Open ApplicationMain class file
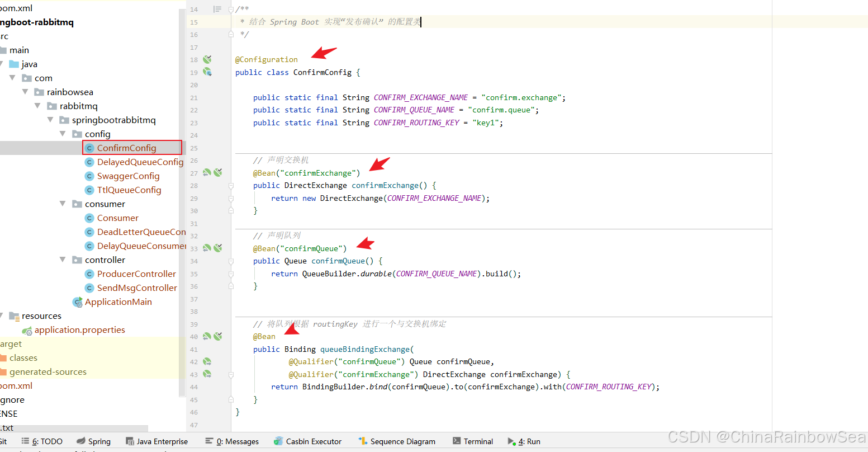 click(118, 302)
